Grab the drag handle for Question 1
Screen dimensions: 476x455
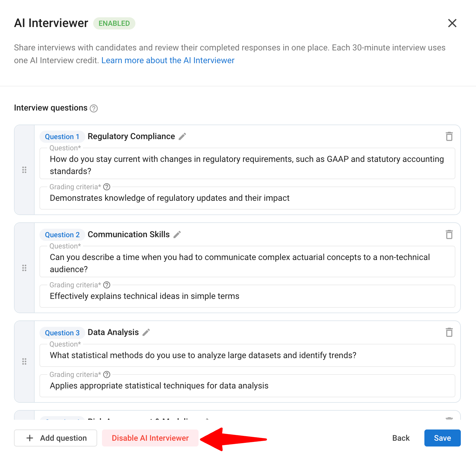pyautogui.click(x=24, y=170)
